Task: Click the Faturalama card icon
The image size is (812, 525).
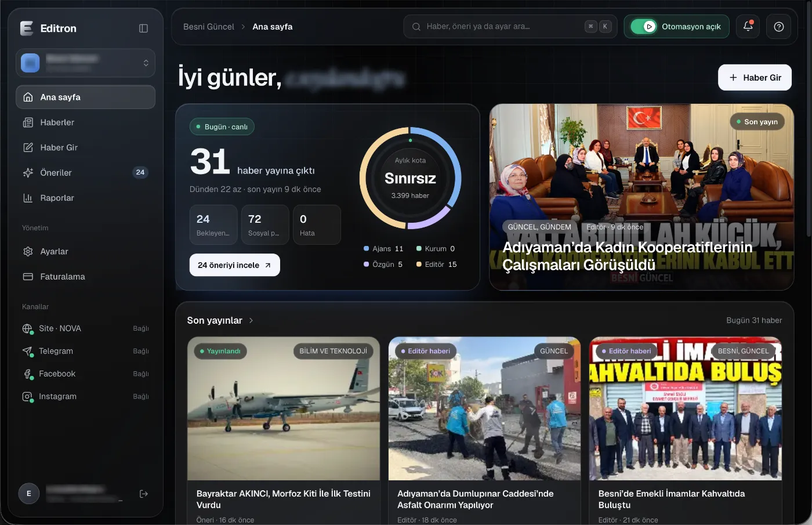Action: click(x=28, y=277)
